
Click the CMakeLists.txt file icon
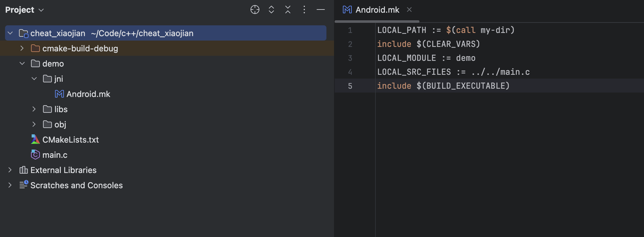35,140
